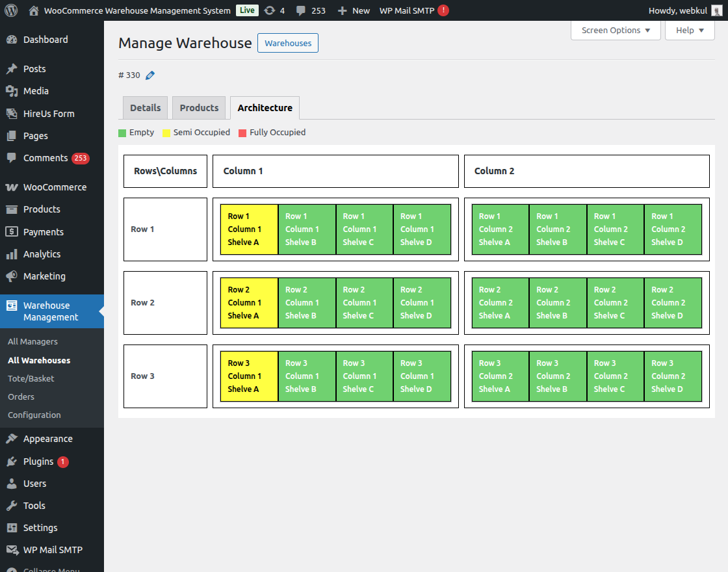Click the yellow Semi Occupied legend swatch
Image resolution: width=728 pixels, height=572 pixels.
(x=166, y=133)
